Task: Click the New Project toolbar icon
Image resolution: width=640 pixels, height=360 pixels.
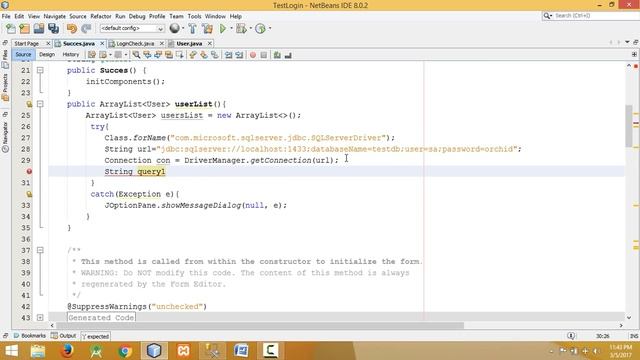Action: click(x=24, y=29)
